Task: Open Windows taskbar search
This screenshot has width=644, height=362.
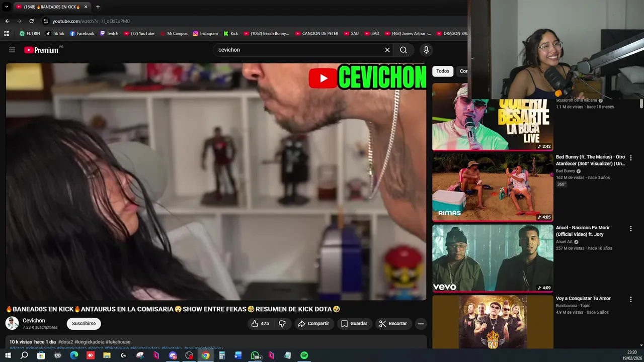Action: 24,355
